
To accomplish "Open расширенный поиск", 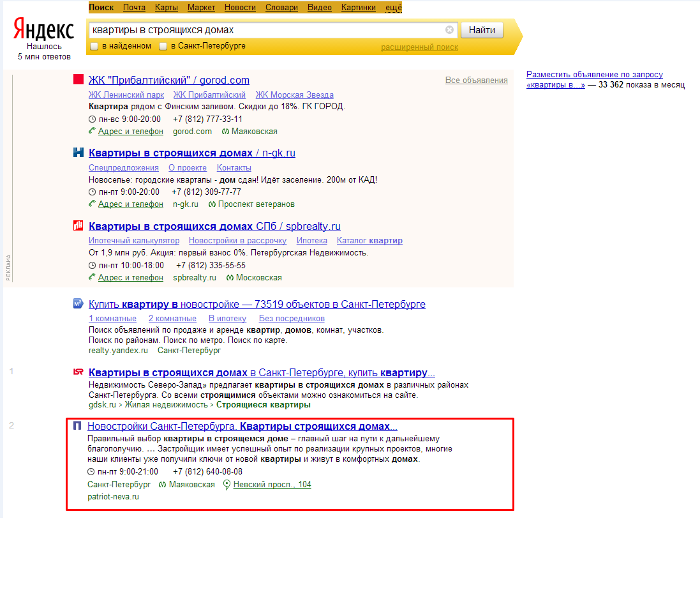I will click(420, 47).
